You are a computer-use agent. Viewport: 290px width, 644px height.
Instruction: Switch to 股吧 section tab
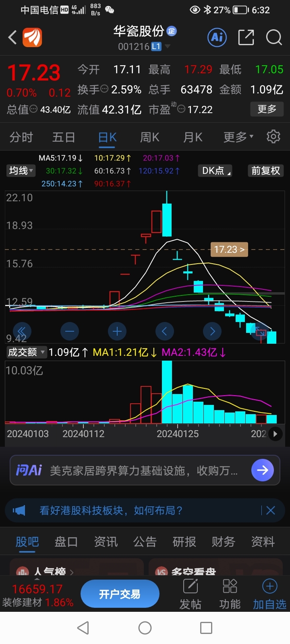pyautogui.click(x=27, y=542)
